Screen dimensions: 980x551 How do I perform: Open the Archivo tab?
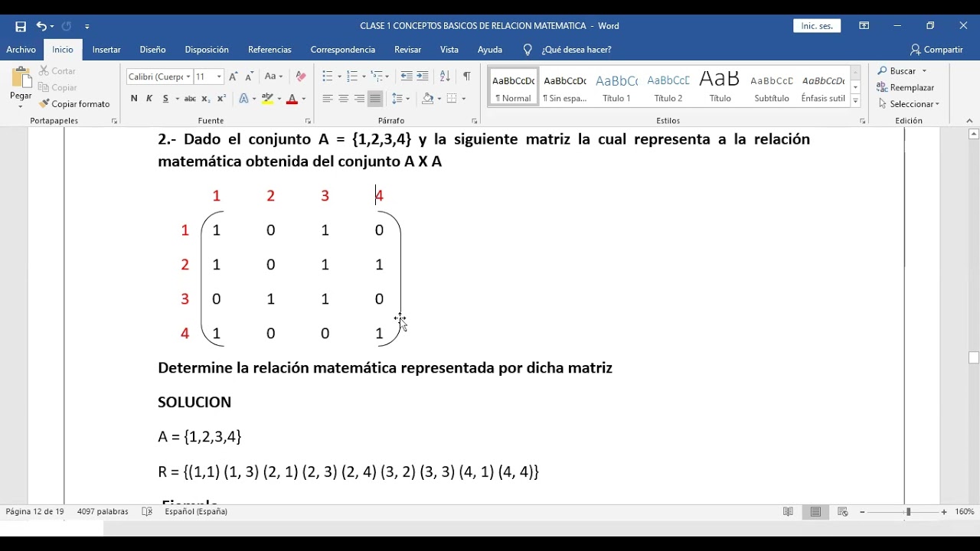21,50
